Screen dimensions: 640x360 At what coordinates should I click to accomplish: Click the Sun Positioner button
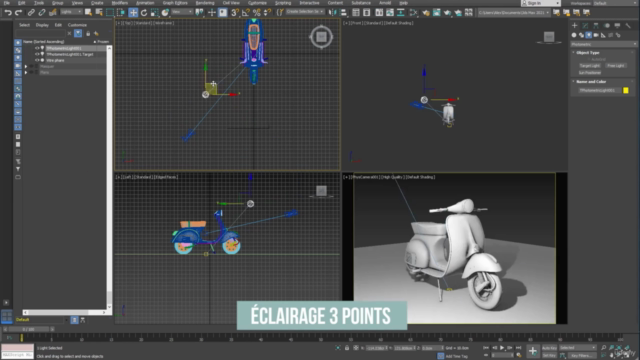[x=589, y=73]
